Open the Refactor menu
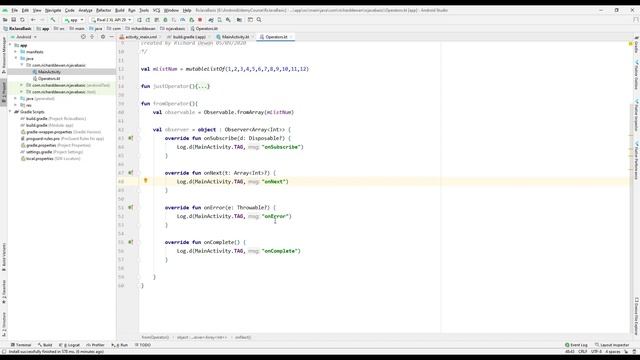This screenshot has width=640, height=360. point(103,10)
